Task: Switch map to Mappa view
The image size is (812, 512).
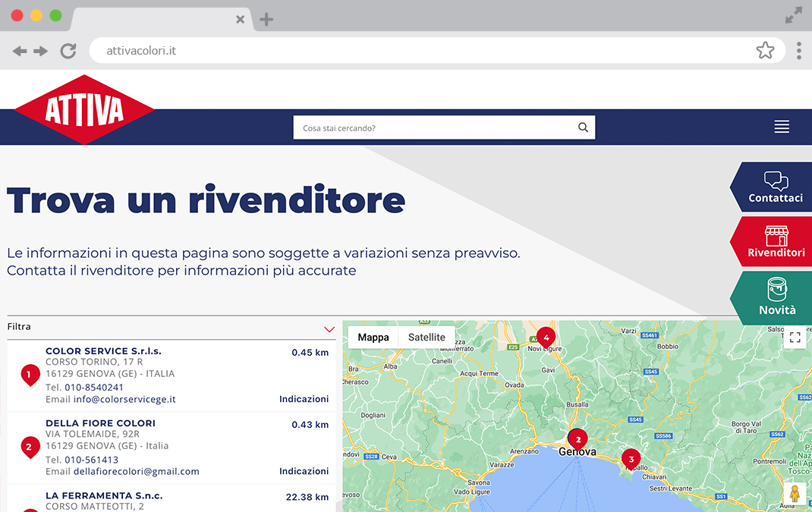Action: [x=373, y=337]
